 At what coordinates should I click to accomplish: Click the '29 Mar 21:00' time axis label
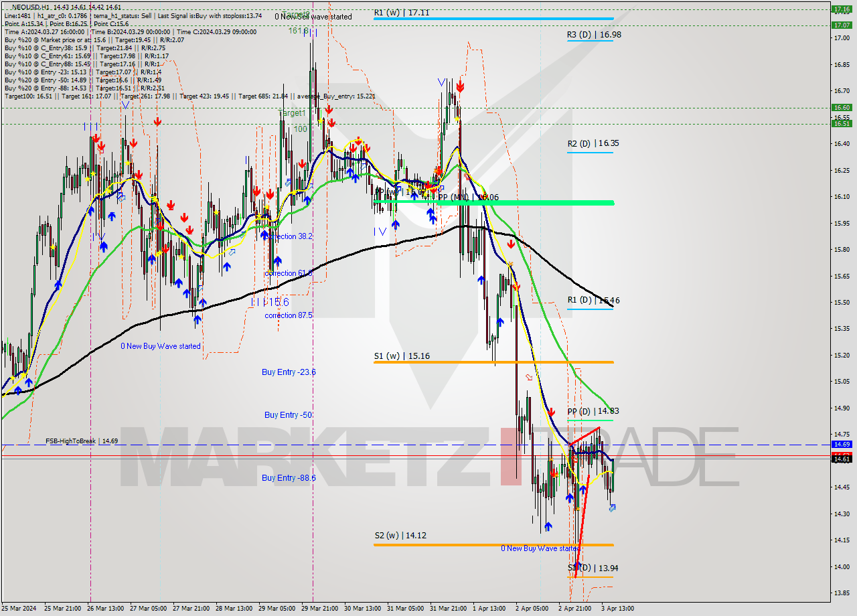click(321, 609)
